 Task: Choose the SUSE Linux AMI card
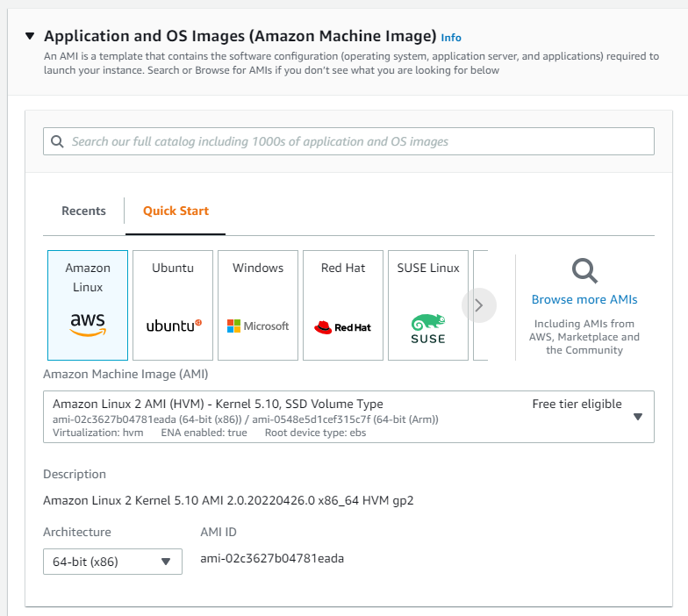pyautogui.click(x=428, y=305)
